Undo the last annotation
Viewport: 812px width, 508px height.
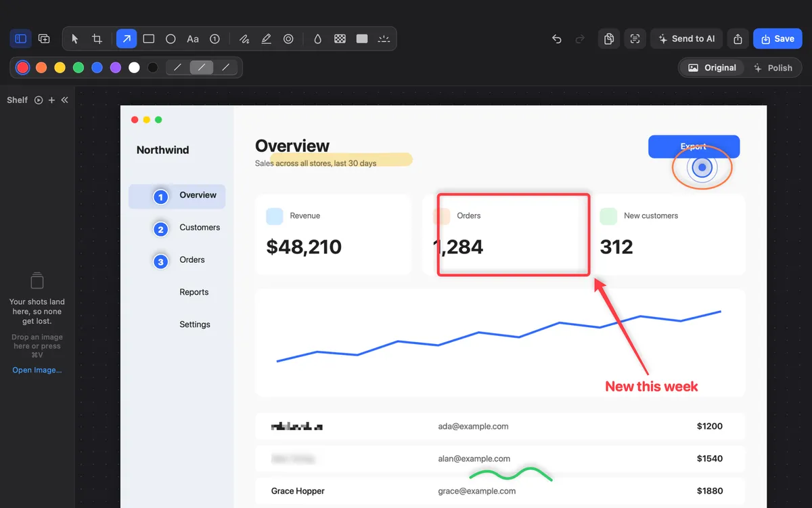pos(557,39)
